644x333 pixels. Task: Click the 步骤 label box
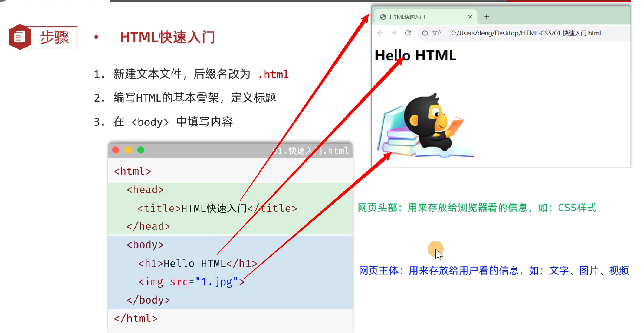point(54,37)
